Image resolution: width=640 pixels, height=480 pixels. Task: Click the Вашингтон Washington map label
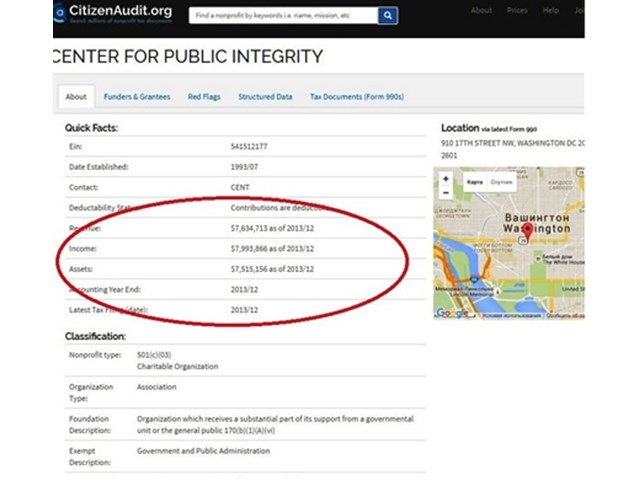pos(536,223)
